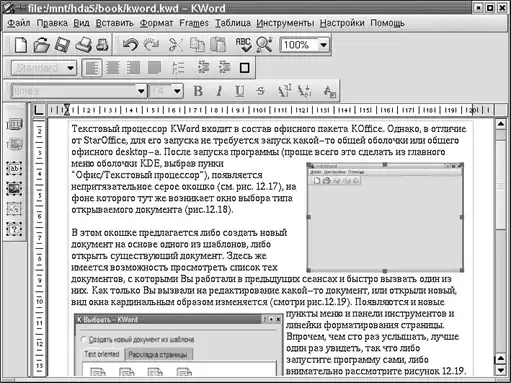Copy selection to clipboard
511x383 pixels.
click(x=197, y=45)
